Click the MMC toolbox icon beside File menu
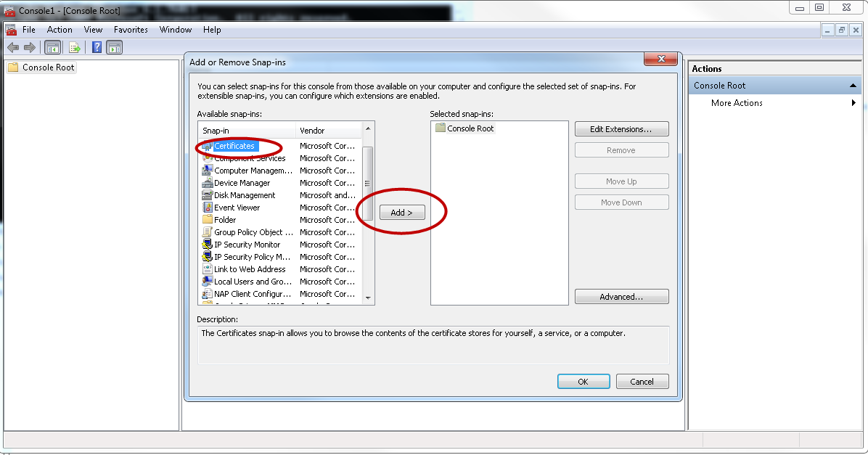 click(10, 30)
